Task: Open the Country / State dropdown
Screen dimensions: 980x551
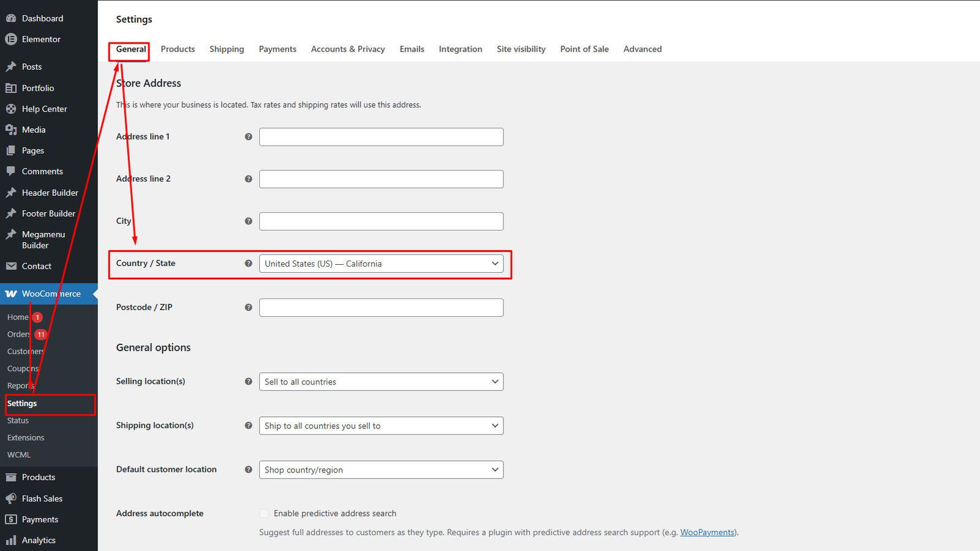Action: (381, 264)
